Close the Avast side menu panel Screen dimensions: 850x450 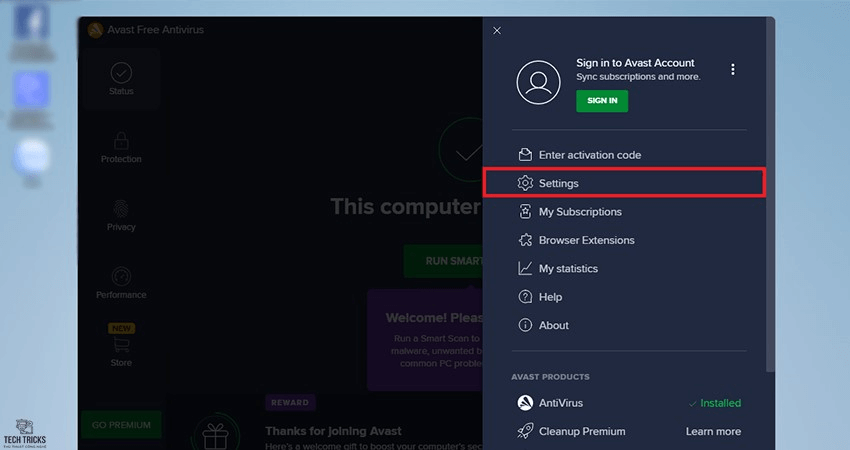pos(497,31)
